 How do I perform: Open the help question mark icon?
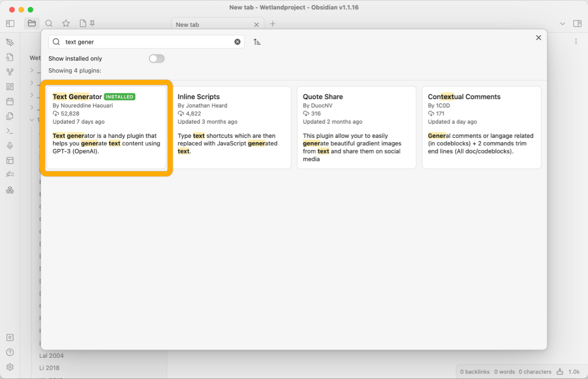[x=10, y=352]
